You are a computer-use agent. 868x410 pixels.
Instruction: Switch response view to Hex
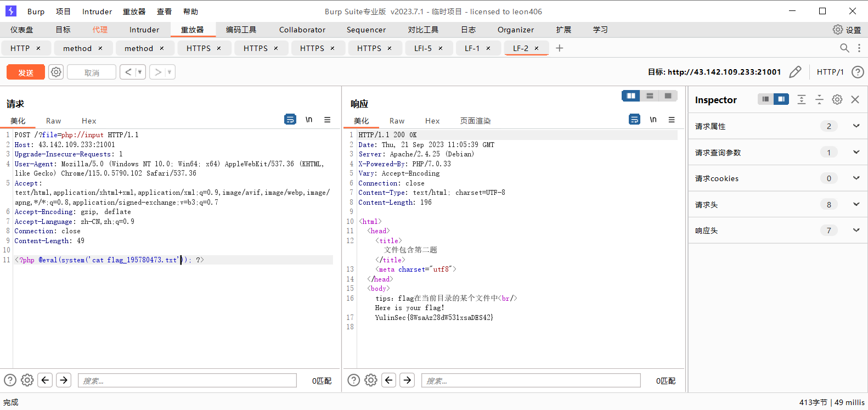tap(432, 121)
